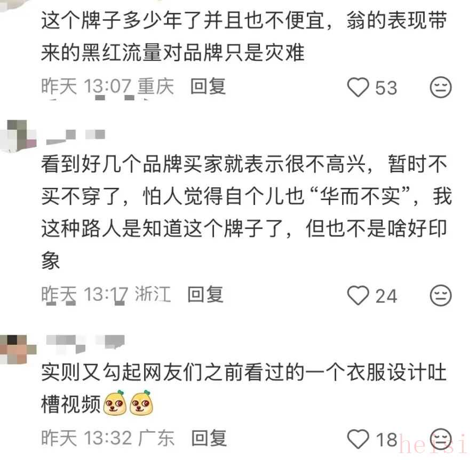Reply to the 13:07 Chongqing comment

point(208,86)
